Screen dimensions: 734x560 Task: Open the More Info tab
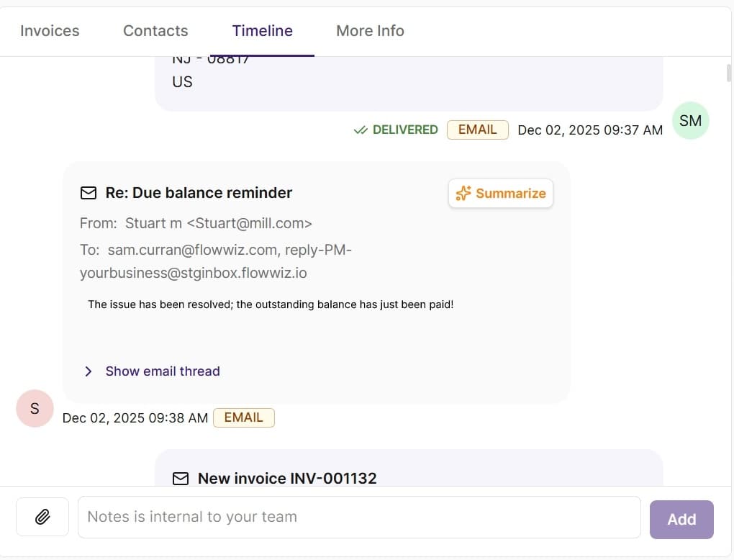[370, 31]
